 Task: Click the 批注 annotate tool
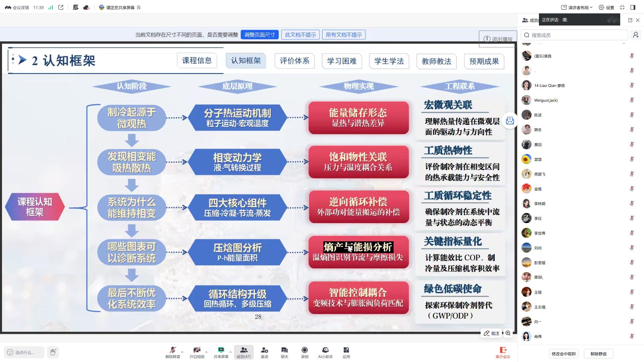click(492, 333)
